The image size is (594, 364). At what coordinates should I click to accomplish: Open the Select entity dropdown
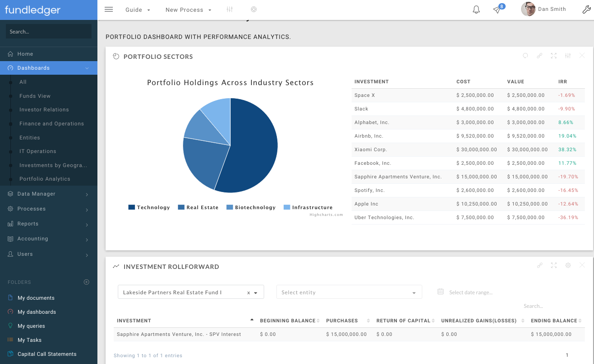(349, 292)
